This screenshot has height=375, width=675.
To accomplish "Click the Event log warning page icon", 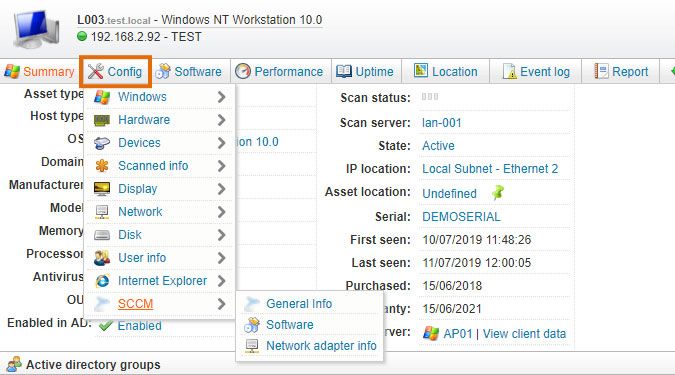I will (509, 71).
